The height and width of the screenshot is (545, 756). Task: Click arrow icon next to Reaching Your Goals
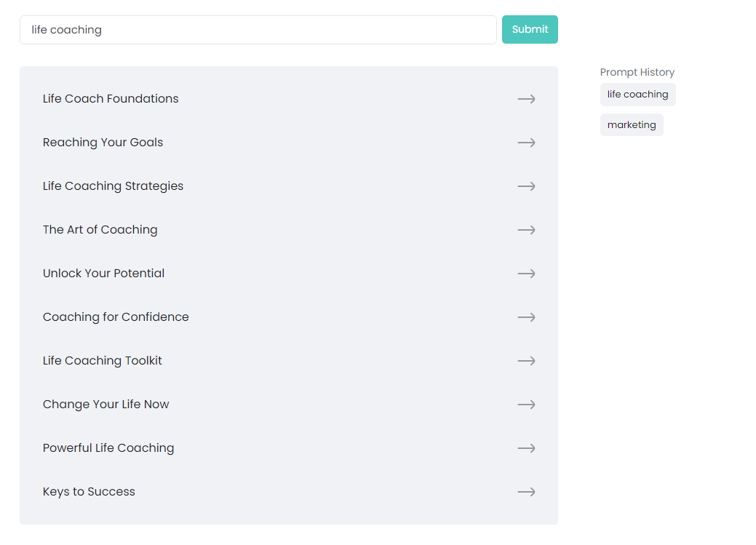coord(526,143)
